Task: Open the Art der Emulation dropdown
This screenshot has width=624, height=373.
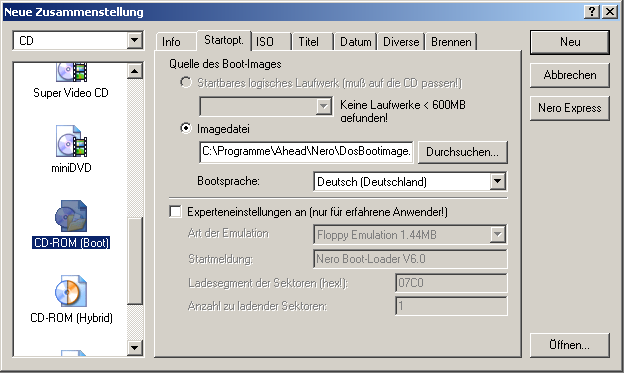Action: [497, 234]
